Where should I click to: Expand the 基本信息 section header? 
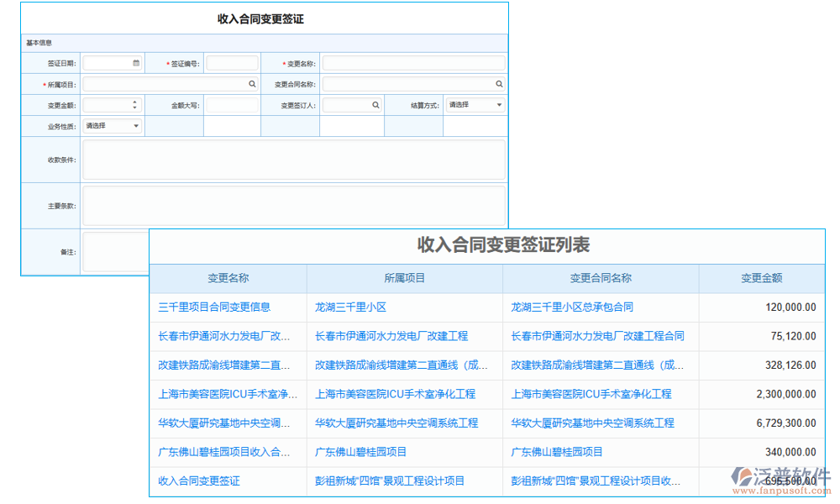(40, 42)
